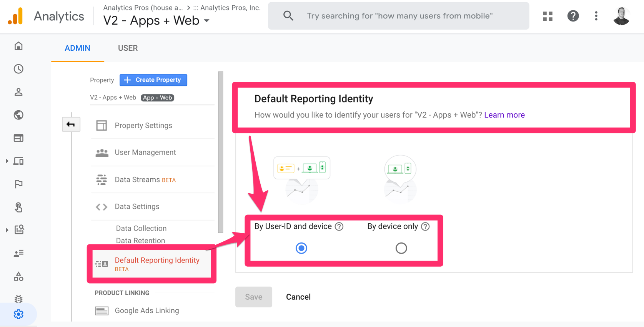Open the DebugView bug icon in the sidebar
The height and width of the screenshot is (327, 644).
pos(18,299)
